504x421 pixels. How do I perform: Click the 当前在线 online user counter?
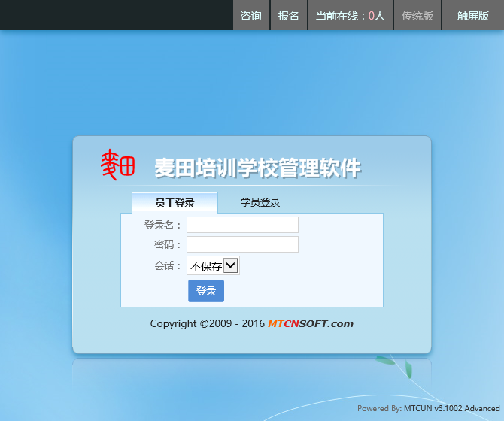[350, 16]
